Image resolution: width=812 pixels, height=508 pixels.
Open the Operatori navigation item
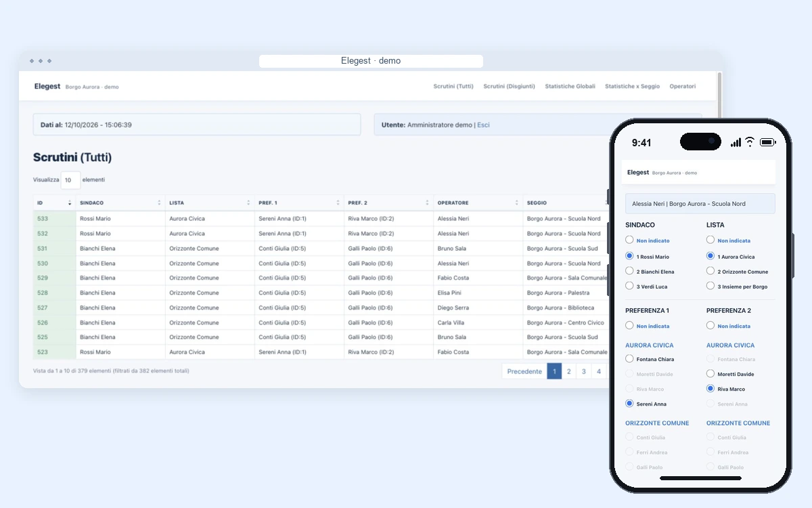coord(682,87)
